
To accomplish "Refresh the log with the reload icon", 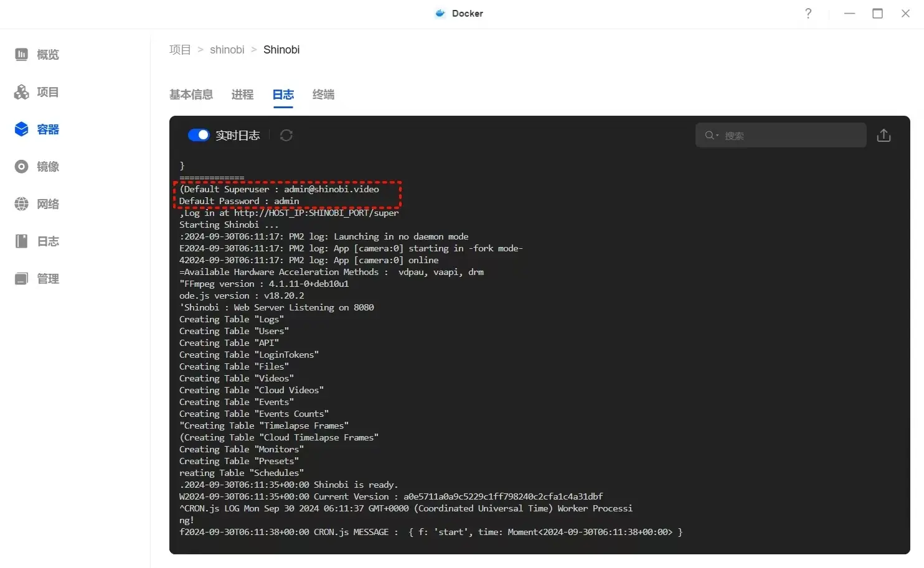I will (x=286, y=136).
